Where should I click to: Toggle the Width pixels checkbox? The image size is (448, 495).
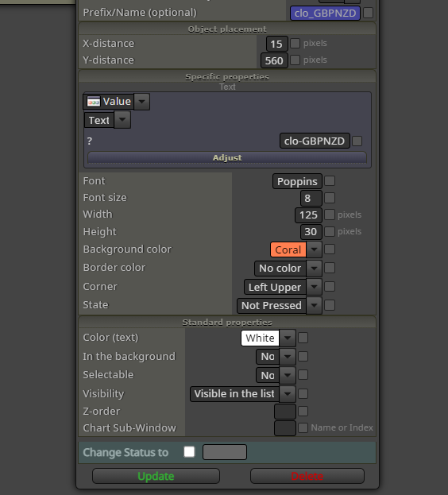(x=330, y=215)
